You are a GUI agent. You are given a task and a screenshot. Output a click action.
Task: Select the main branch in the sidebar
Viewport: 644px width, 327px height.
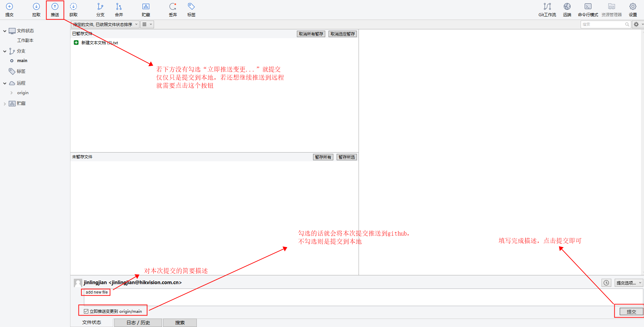tap(22, 61)
